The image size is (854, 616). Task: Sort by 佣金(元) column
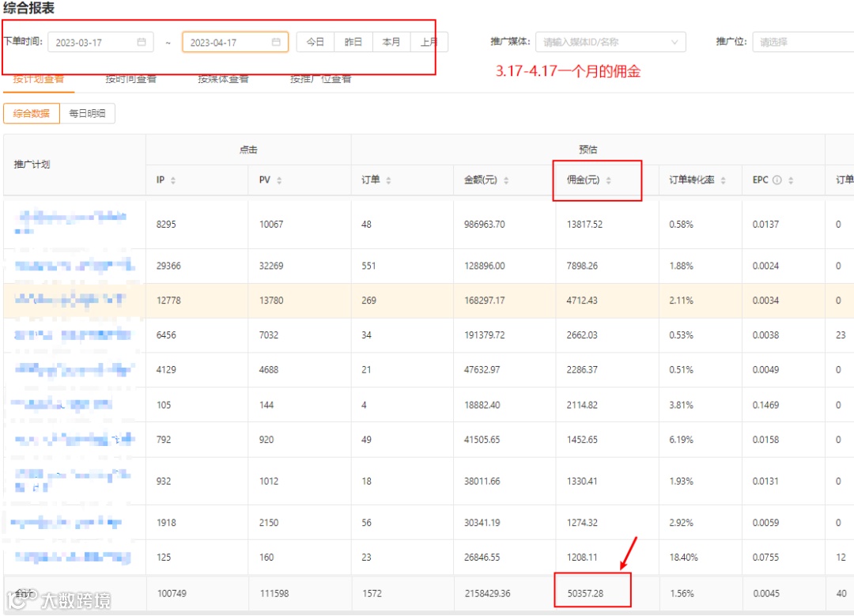tap(609, 180)
